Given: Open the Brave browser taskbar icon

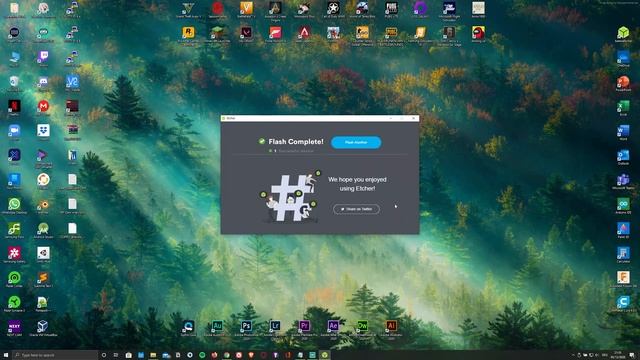Looking at the screenshot, I should coord(251,355).
